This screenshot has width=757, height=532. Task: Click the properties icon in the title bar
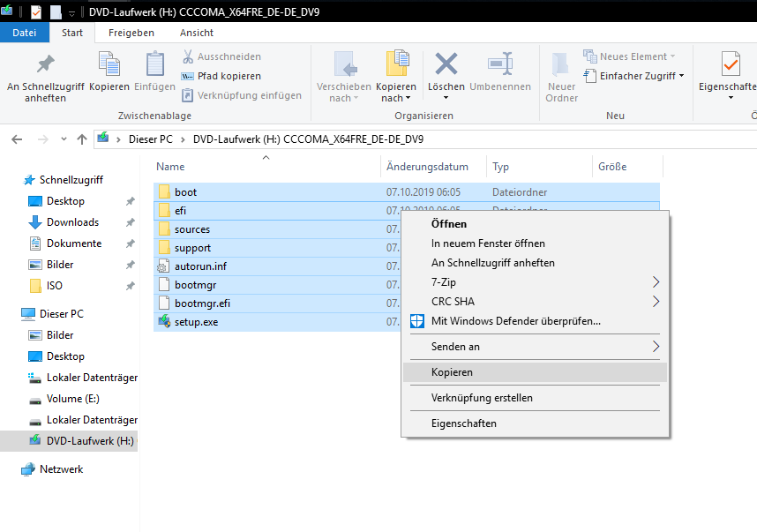pos(36,12)
